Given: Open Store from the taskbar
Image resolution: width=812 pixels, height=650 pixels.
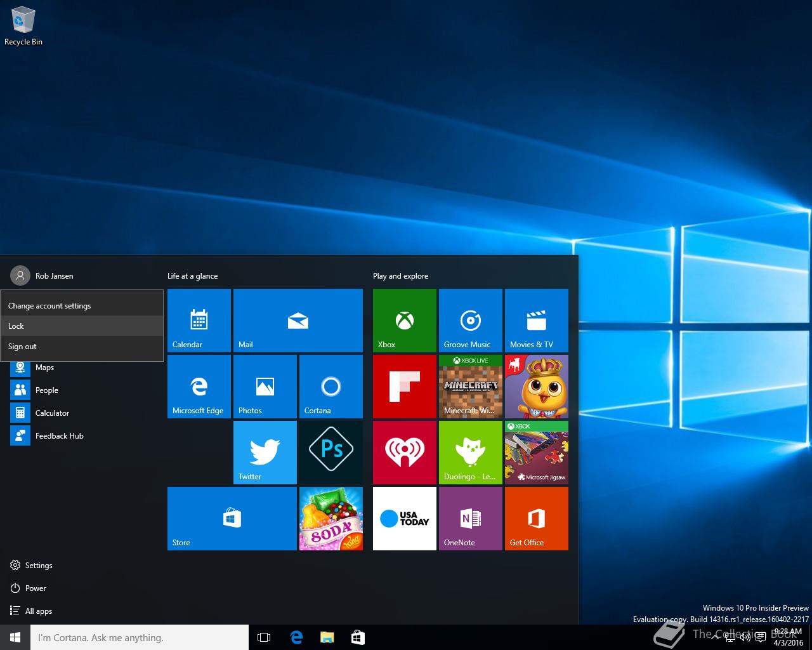Looking at the screenshot, I should coord(358,637).
